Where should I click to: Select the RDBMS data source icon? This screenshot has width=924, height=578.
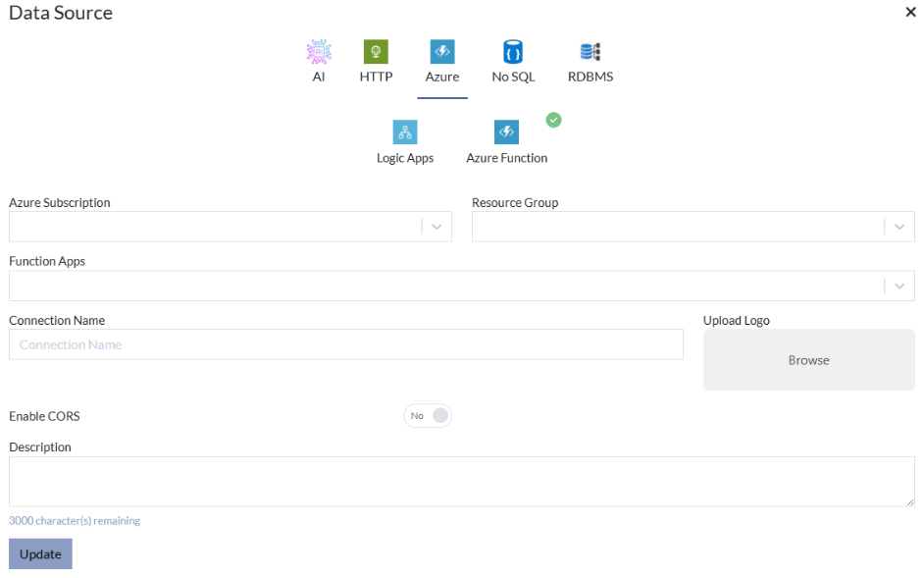pos(590,52)
